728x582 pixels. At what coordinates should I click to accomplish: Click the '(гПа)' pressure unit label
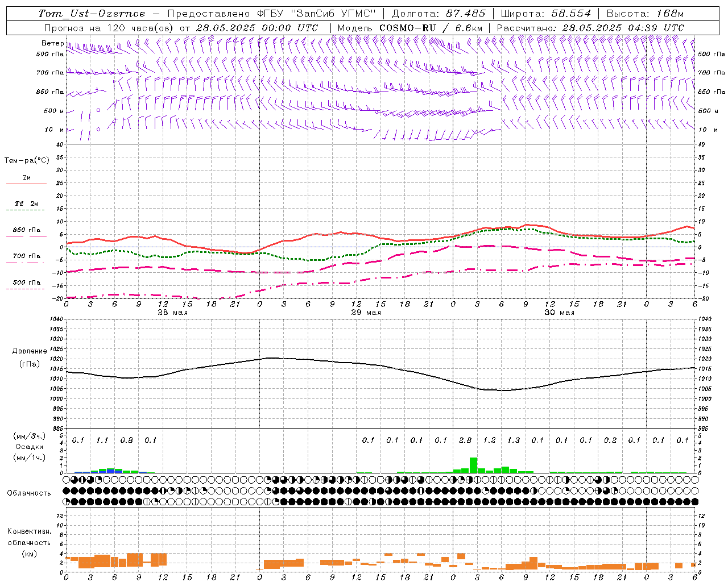pyautogui.click(x=30, y=364)
